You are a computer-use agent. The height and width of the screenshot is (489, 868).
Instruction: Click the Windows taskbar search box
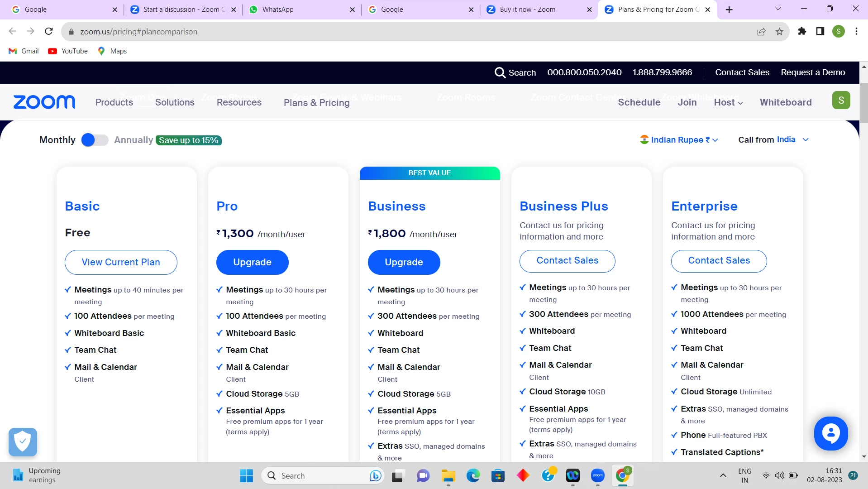tap(324, 475)
